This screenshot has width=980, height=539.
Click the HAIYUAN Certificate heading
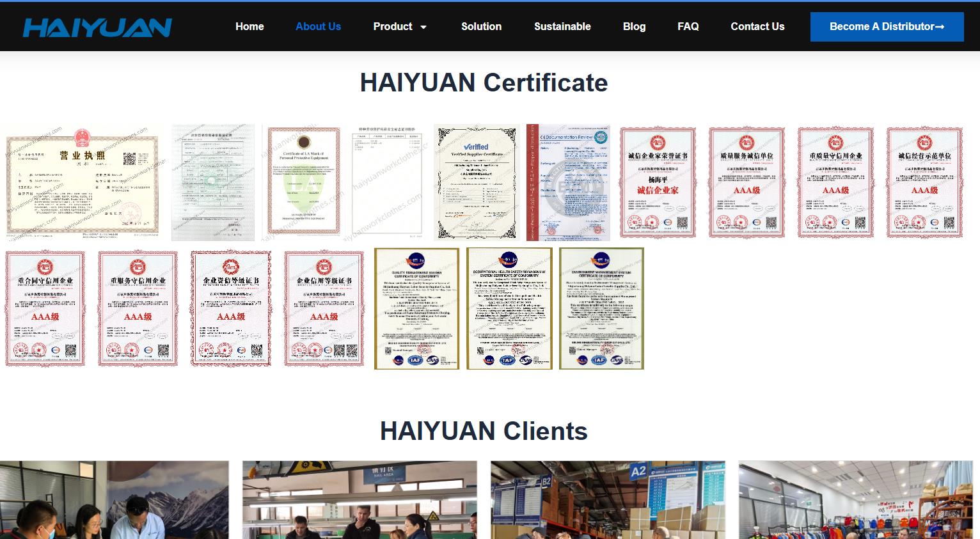point(484,82)
